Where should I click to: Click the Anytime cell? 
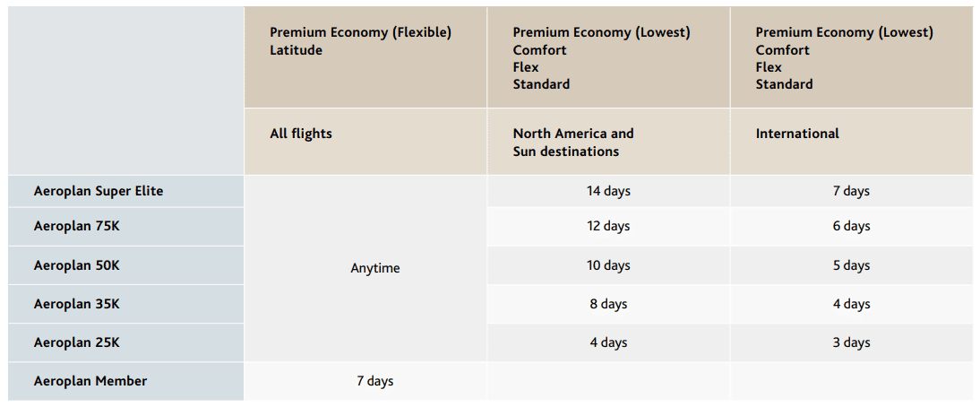click(375, 268)
